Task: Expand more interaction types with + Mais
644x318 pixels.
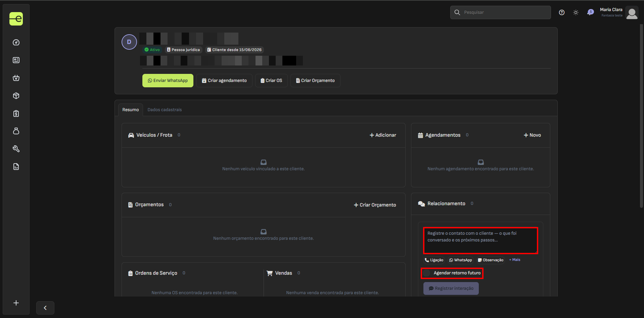Action: [515, 260]
